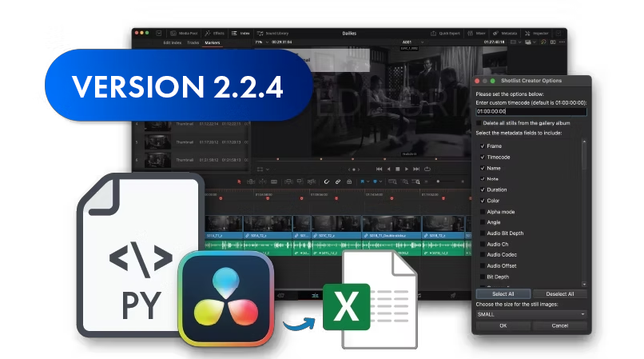The image size is (644, 359).
Task: Select the Blade Edit Mode tool
Action: click(x=274, y=181)
